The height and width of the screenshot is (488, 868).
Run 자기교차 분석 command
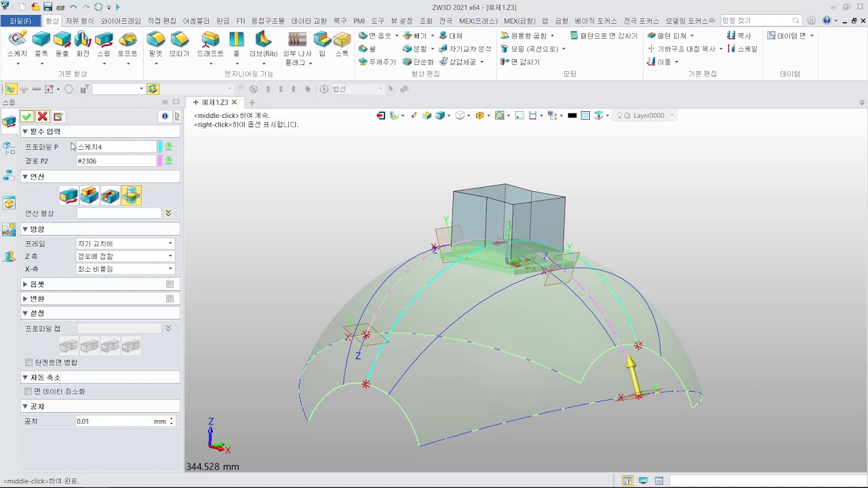click(x=465, y=49)
